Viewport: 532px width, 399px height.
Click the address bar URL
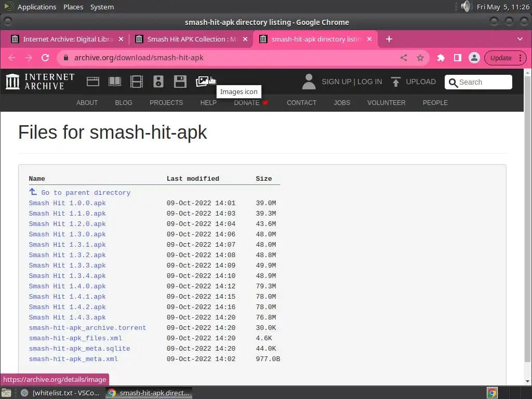pos(139,58)
